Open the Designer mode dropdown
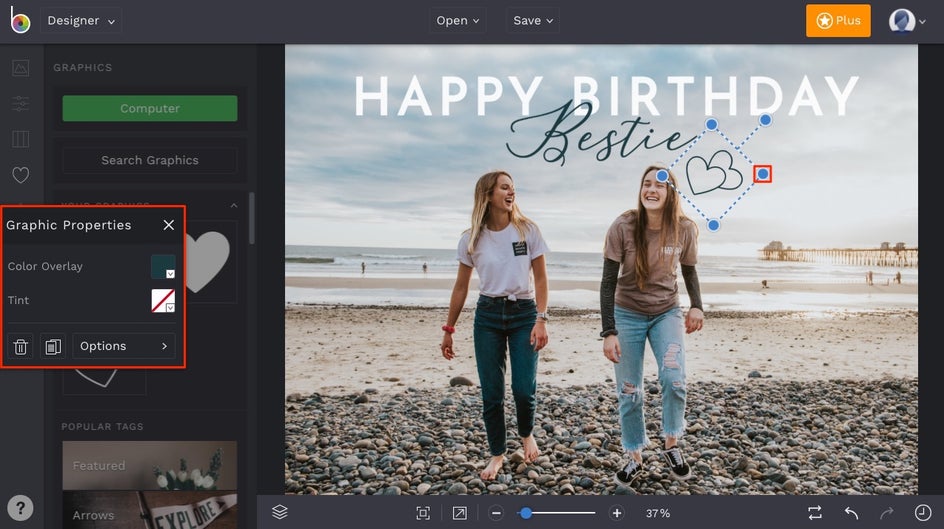 pos(81,21)
